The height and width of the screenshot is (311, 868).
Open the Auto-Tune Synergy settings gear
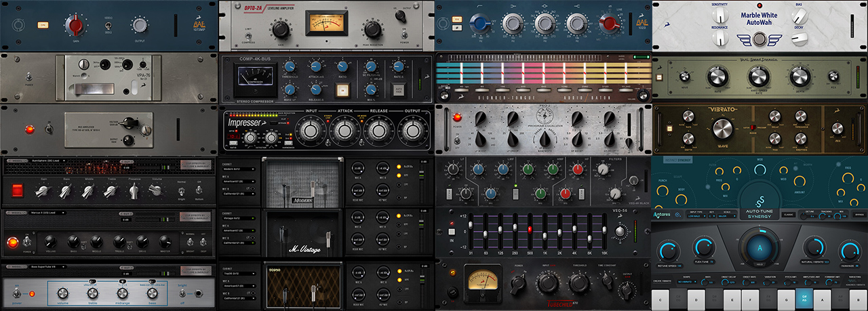click(678, 215)
